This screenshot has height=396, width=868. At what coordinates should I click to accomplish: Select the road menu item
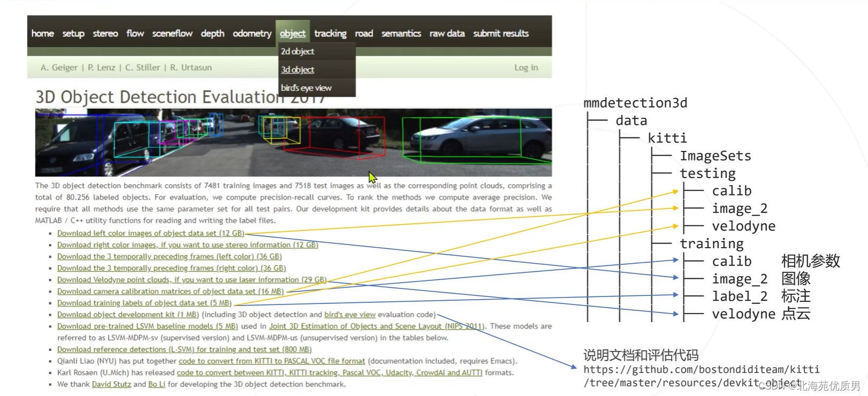(364, 33)
